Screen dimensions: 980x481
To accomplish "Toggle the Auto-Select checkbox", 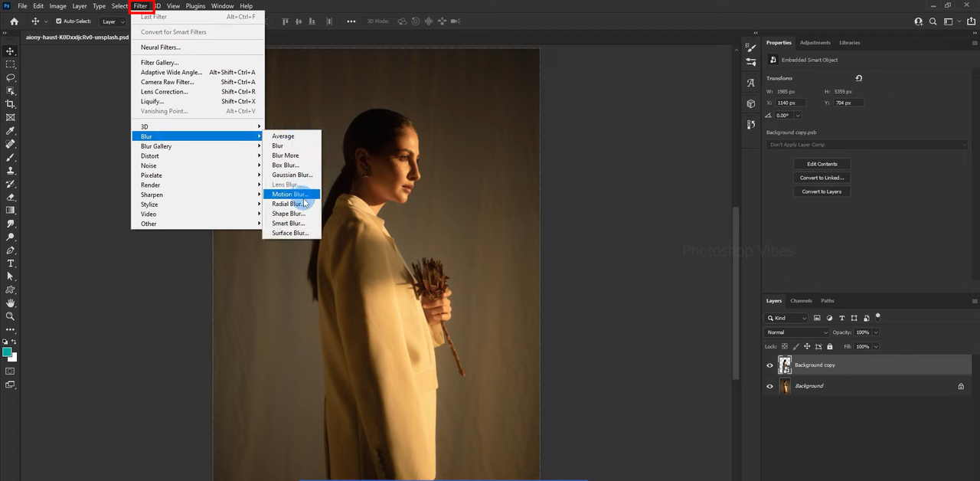I will pyautogui.click(x=59, y=21).
